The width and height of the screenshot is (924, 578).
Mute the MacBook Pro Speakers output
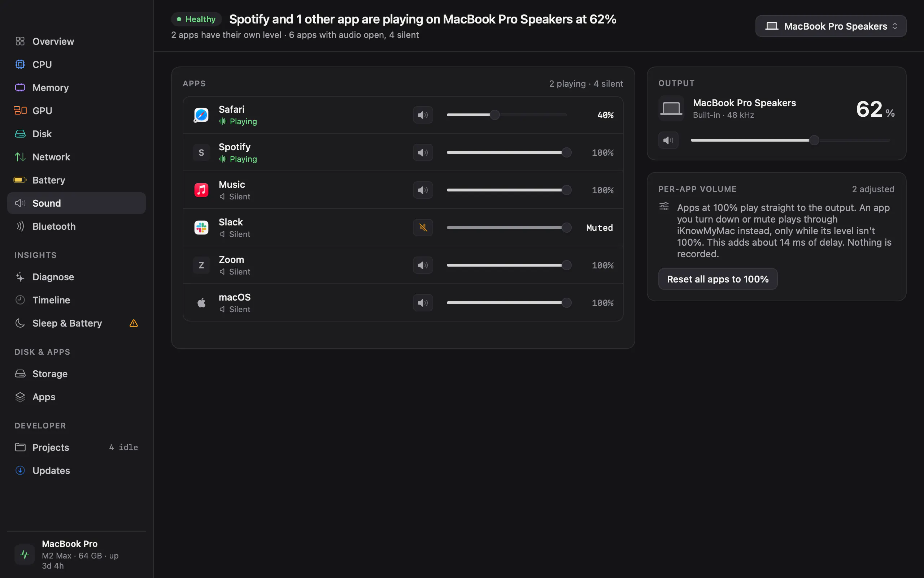(668, 140)
